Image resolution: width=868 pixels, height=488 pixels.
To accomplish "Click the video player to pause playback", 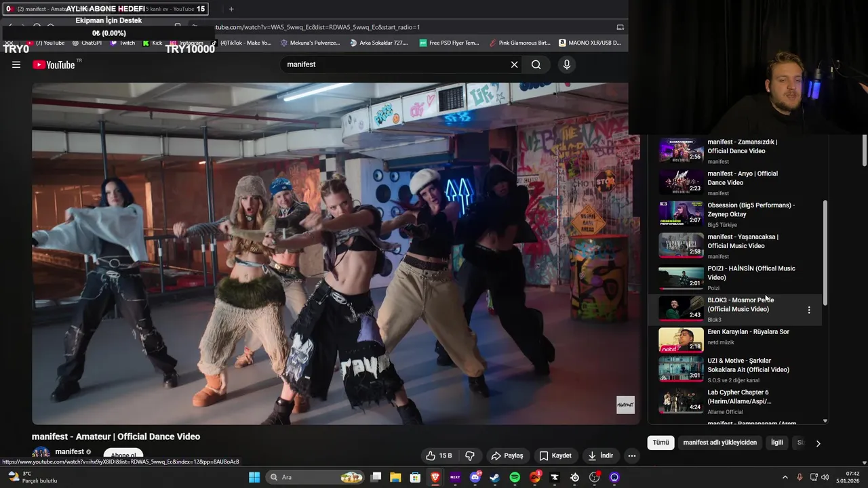I will click(x=336, y=253).
